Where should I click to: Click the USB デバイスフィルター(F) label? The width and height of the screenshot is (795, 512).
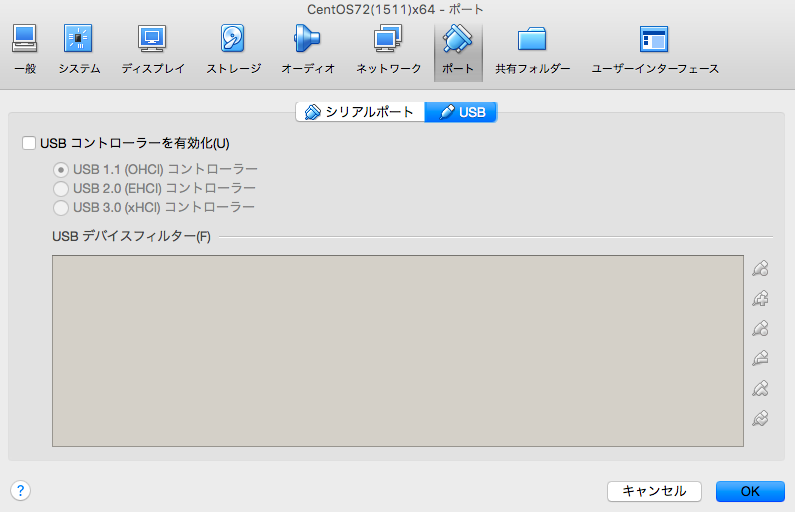click(x=131, y=236)
